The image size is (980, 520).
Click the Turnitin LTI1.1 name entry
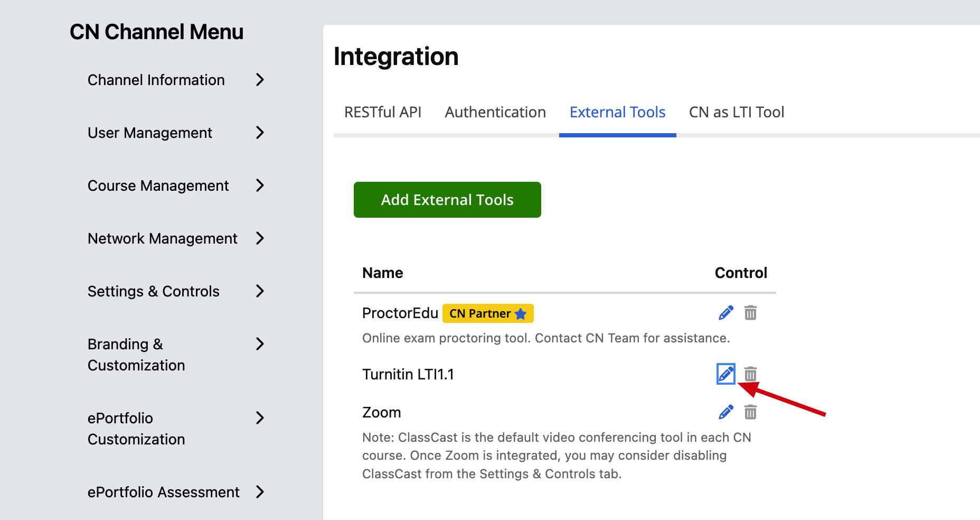[x=409, y=374]
